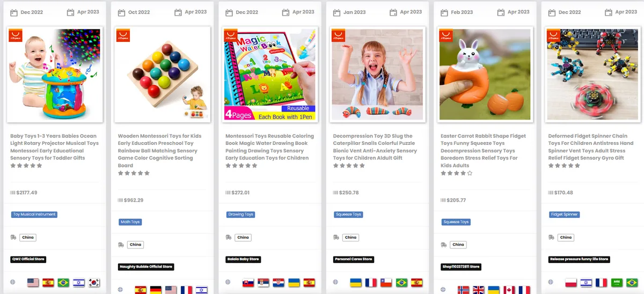Open the Release pressure funny life Store
644x294 pixels.
tap(580, 259)
